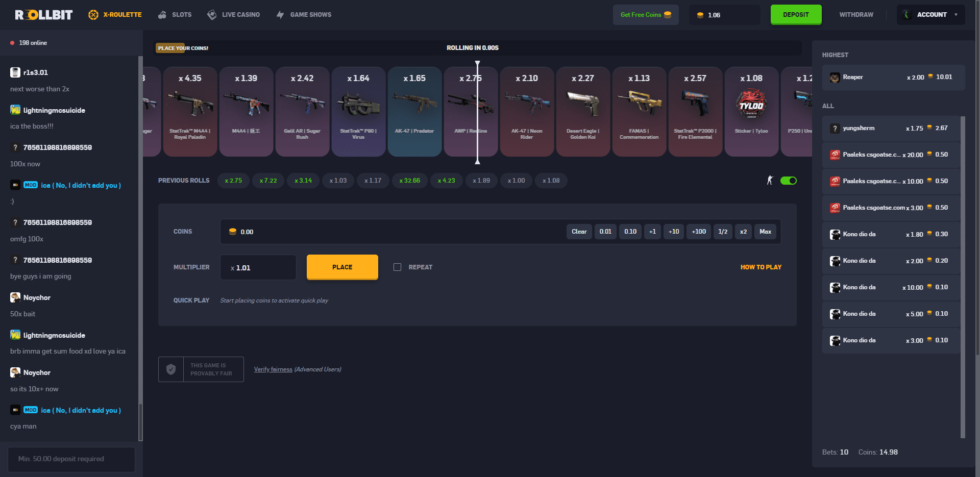Click the AK-47 Predator card
Screen dimensions: 980x477
coord(414,112)
